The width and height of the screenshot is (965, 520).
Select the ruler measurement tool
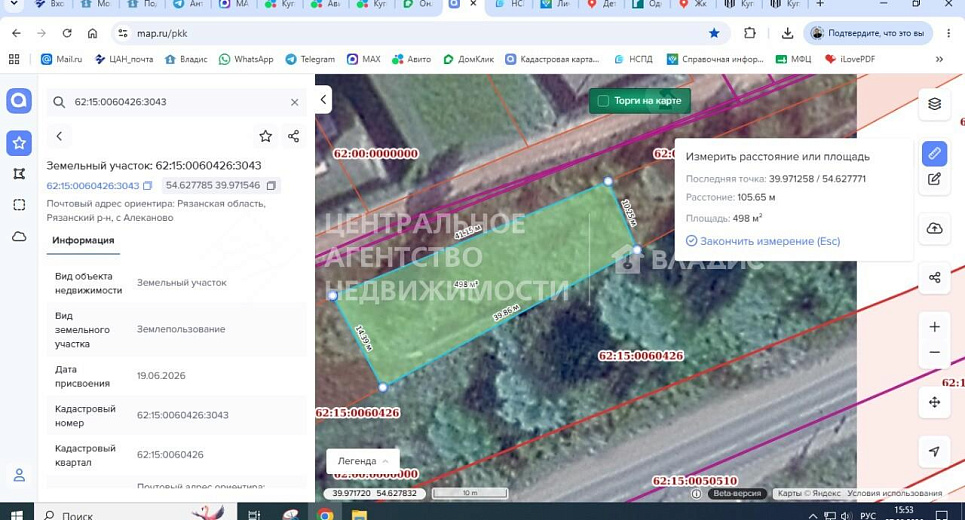[934, 153]
